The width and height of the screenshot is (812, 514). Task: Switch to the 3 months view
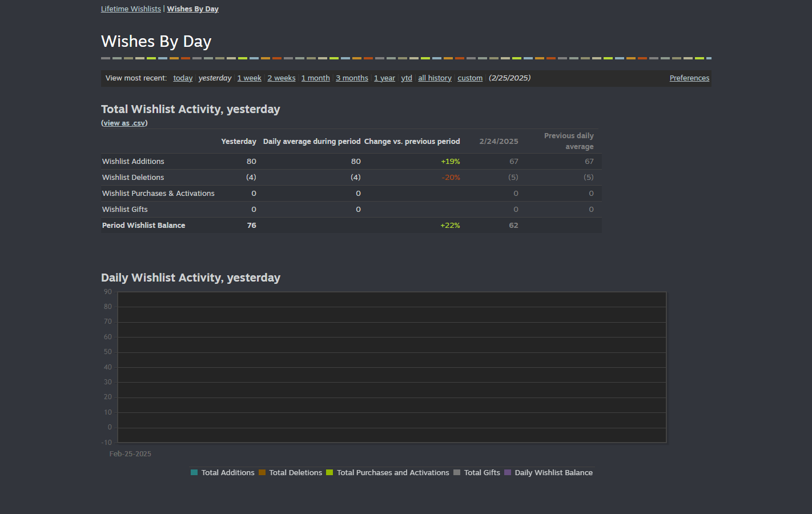coord(352,78)
